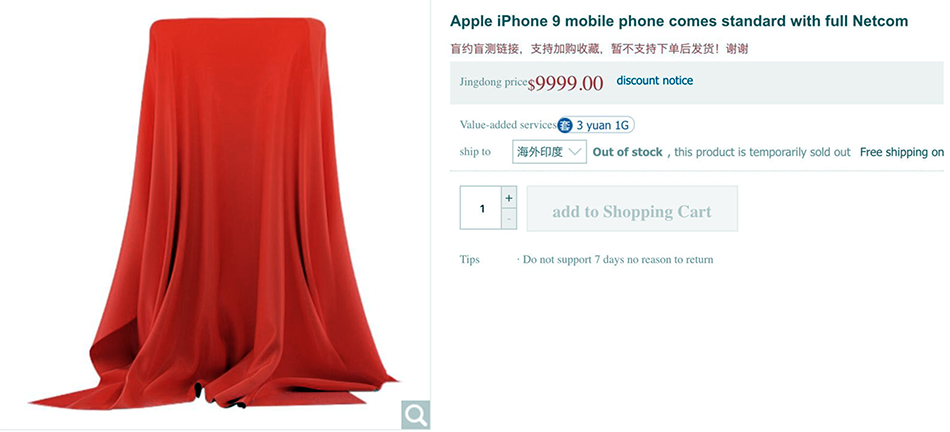Click the Free shipping on text
Screen dimensions: 950x432
coord(902,152)
